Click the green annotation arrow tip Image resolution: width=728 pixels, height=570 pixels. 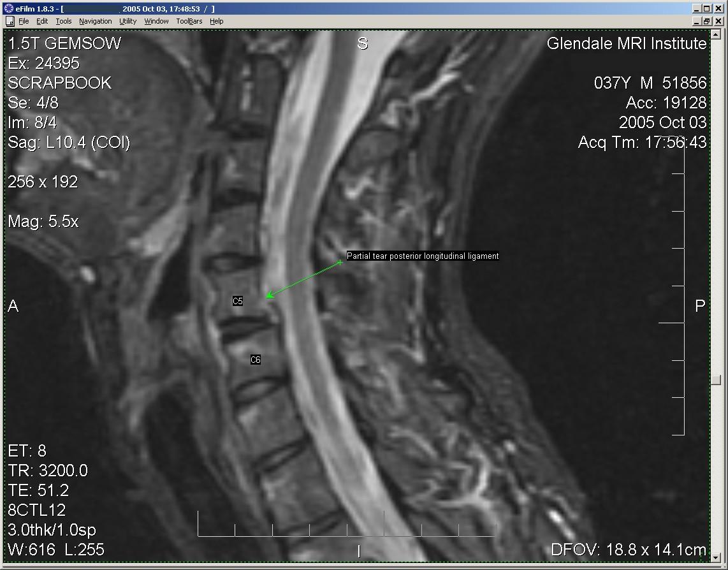coord(268,296)
